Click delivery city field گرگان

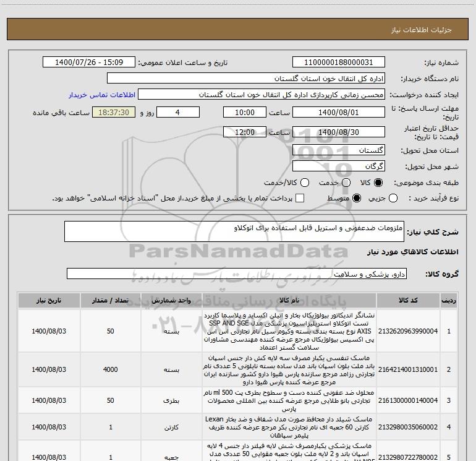tap(339, 166)
